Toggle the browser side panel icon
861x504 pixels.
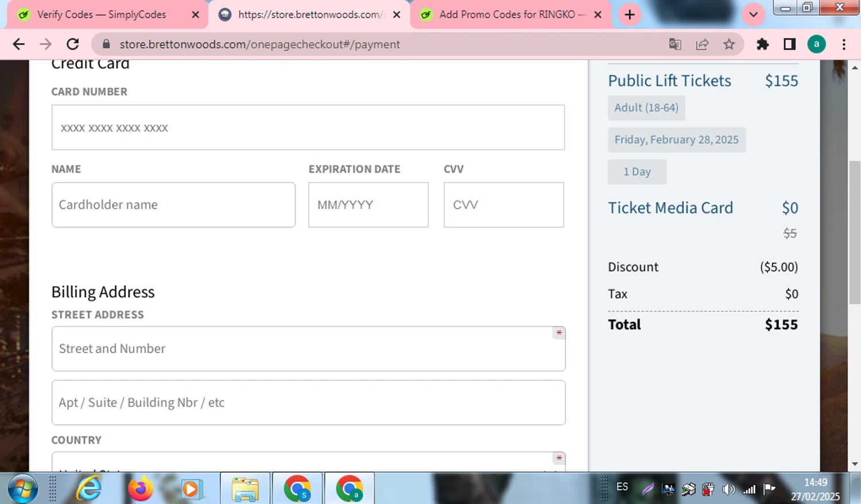[x=789, y=44]
